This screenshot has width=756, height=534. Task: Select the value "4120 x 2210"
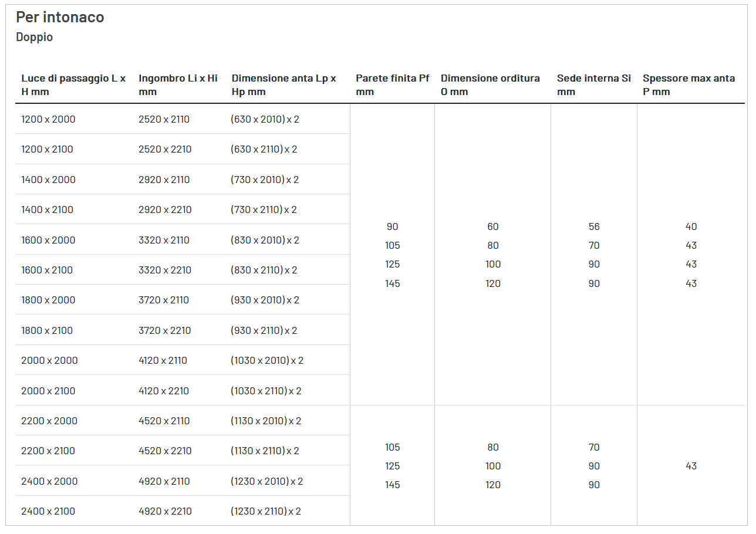164,391
